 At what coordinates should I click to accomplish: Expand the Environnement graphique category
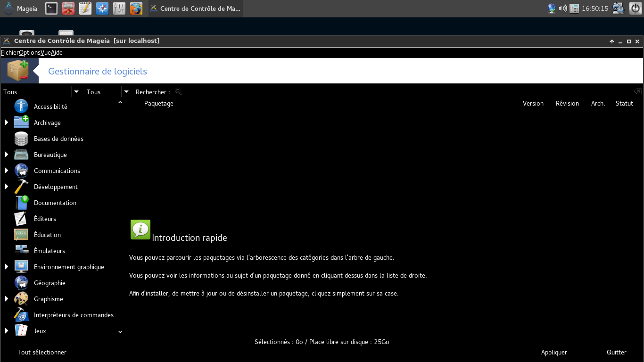point(6,266)
